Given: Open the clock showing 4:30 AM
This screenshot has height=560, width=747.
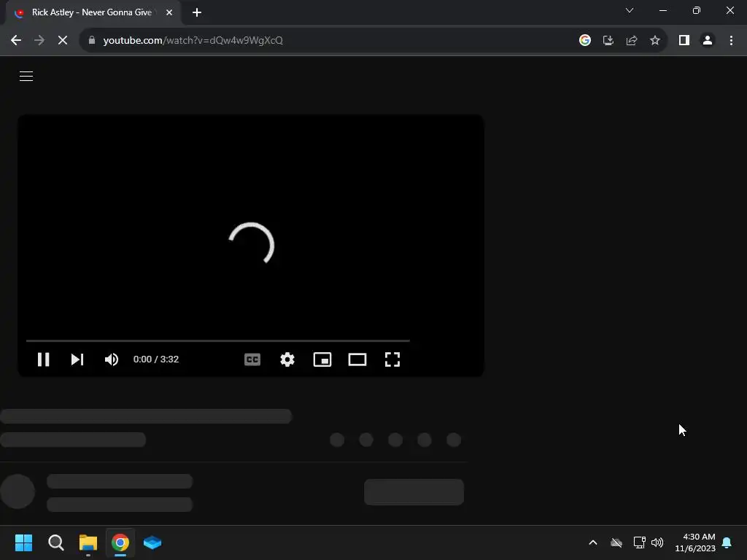Looking at the screenshot, I should [695, 542].
